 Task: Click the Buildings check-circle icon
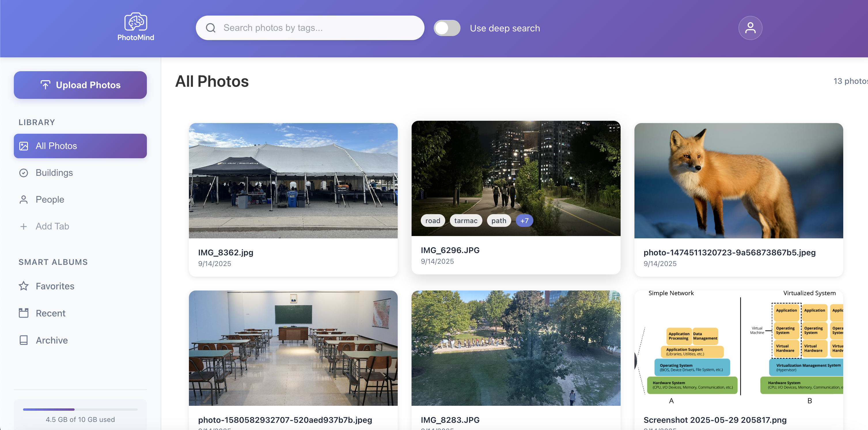click(24, 173)
